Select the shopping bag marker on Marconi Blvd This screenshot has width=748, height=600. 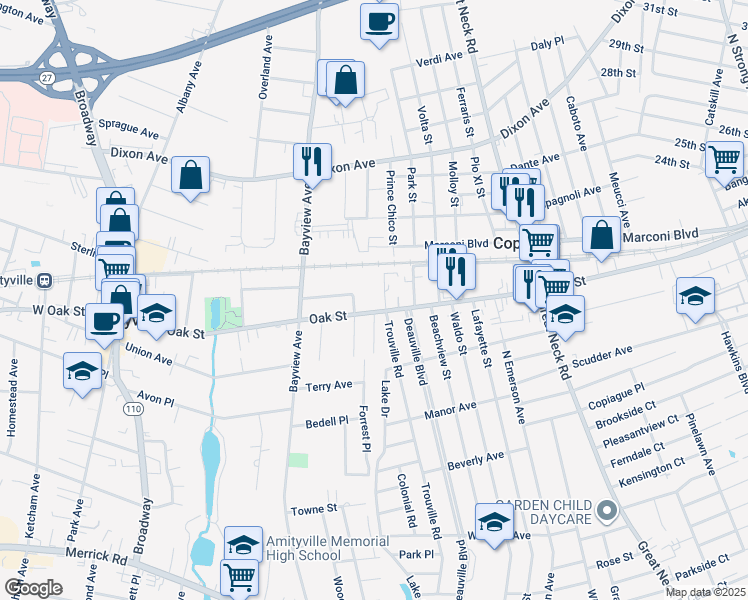[x=601, y=236]
